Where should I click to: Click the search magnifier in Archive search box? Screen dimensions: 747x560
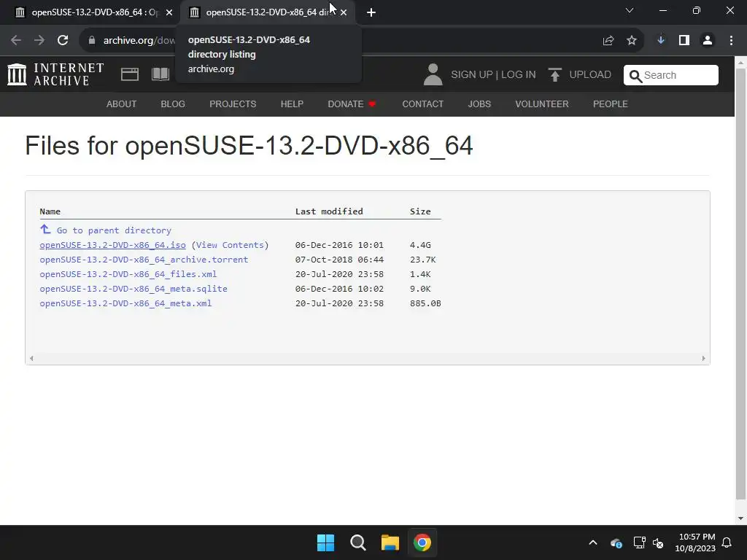coord(635,75)
